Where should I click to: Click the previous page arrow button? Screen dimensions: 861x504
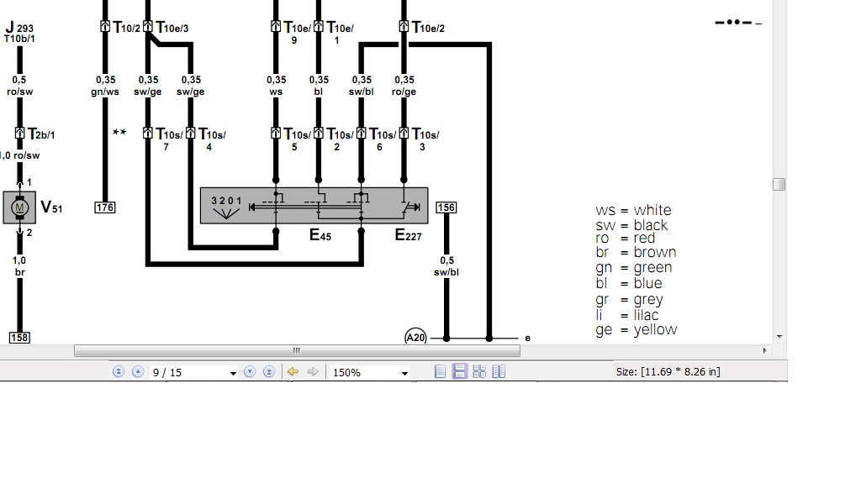point(137,372)
